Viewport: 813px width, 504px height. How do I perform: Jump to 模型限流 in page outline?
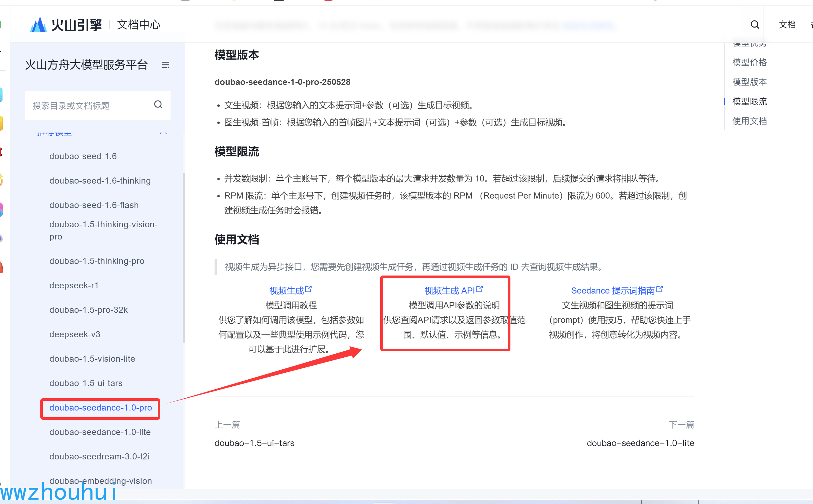[x=749, y=101]
